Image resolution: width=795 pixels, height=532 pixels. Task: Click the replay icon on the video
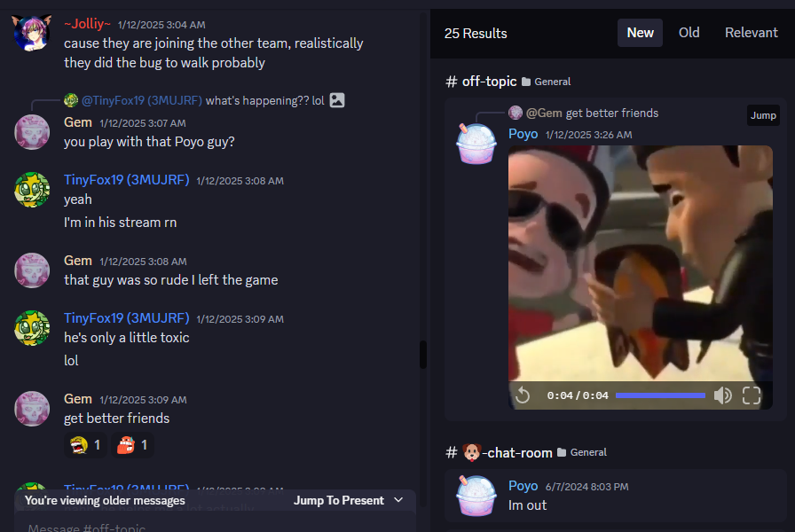click(x=523, y=395)
